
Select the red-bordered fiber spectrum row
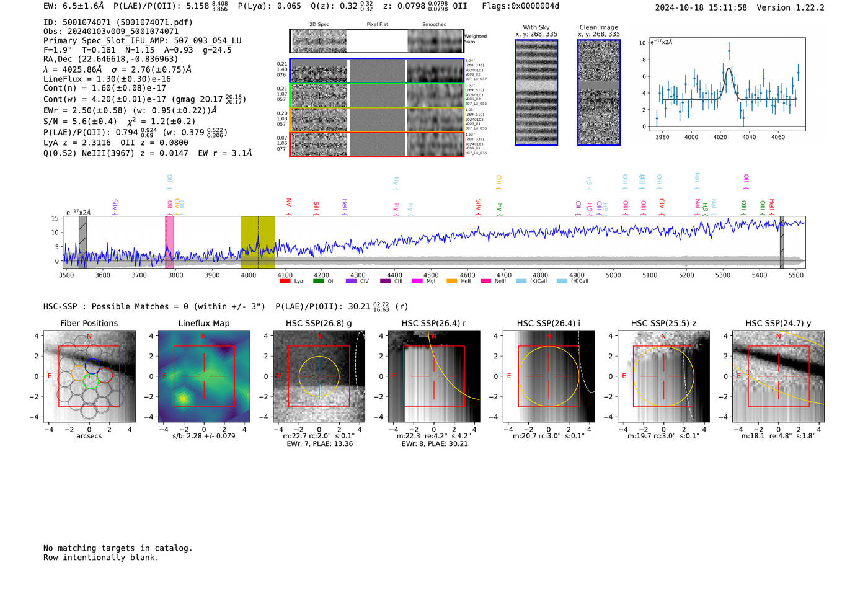tap(376, 144)
